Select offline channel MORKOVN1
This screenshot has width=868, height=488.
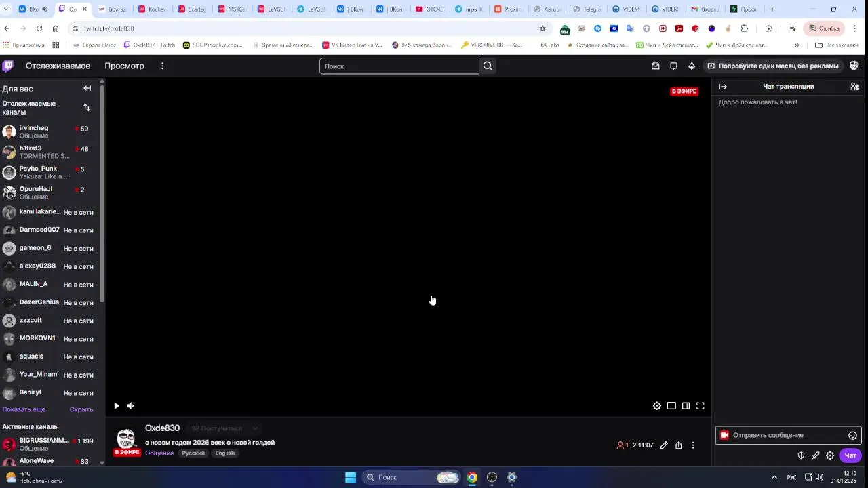51,339
